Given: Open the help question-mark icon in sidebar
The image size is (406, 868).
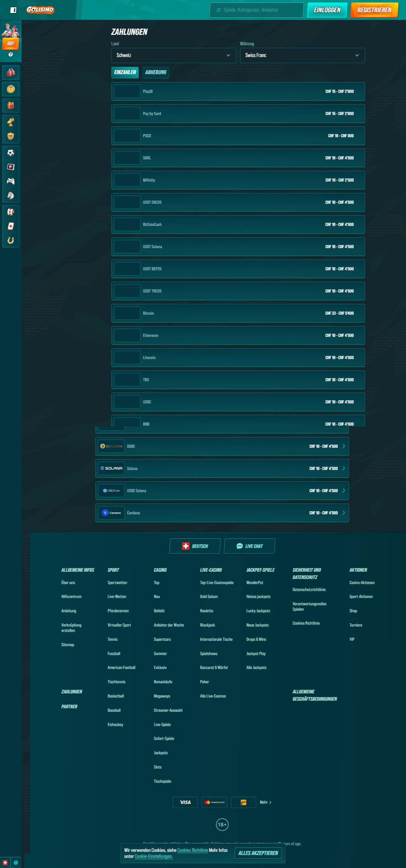Looking at the screenshot, I should [10, 54].
